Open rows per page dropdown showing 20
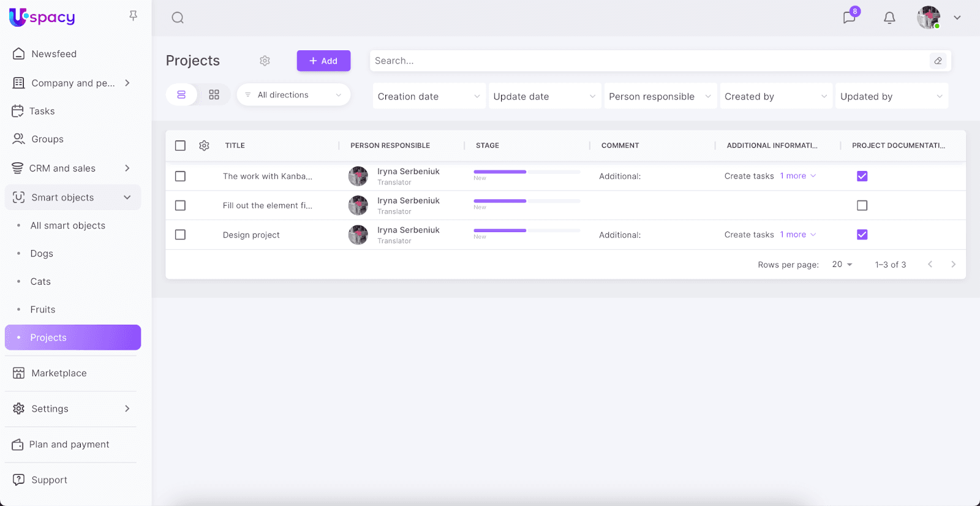 click(842, 265)
